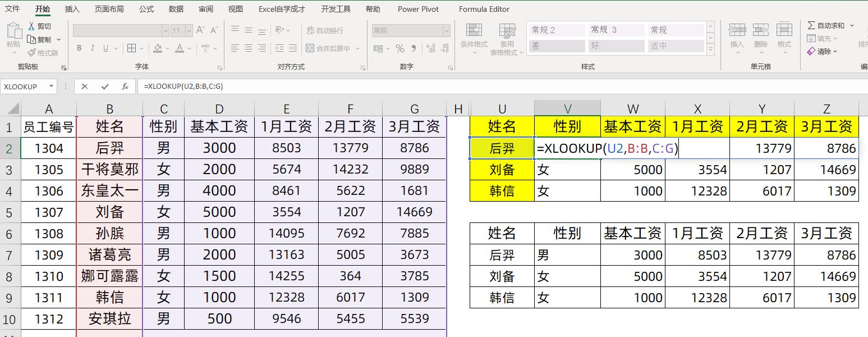Toggle Bold formatting
Viewport: 868px width, 337px height.
[x=79, y=48]
